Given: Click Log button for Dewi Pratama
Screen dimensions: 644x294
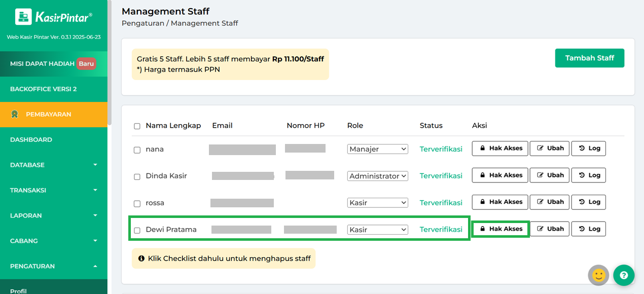Looking at the screenshot, I should pyautogui.click(x=588, y=229).
